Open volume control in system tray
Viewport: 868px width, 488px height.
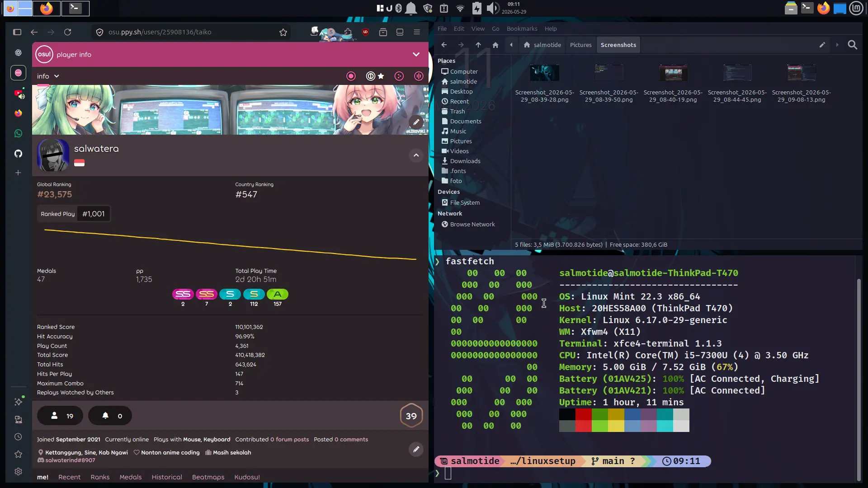click(x=492, y=8)
